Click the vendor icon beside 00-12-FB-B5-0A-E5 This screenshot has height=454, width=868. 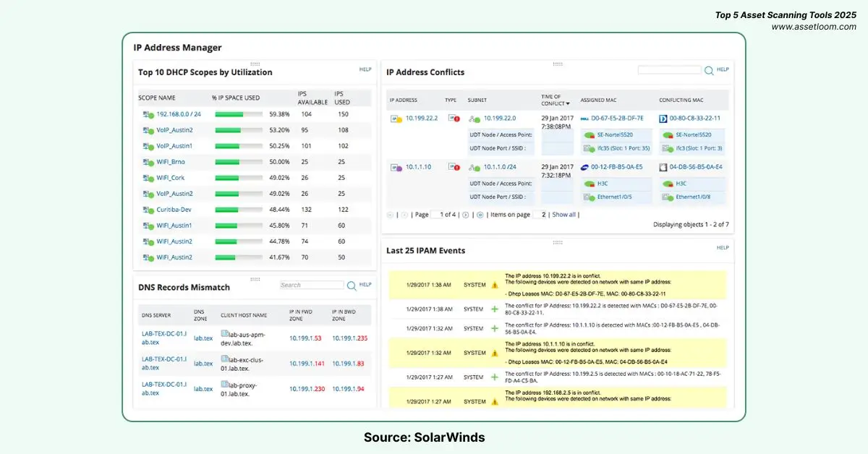pos(585,166)
